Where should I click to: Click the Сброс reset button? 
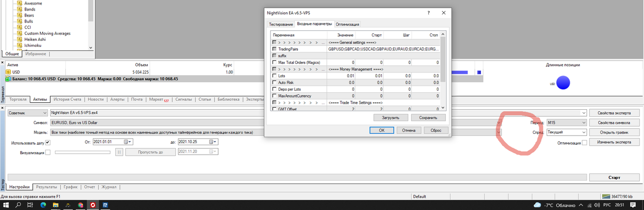436,130
